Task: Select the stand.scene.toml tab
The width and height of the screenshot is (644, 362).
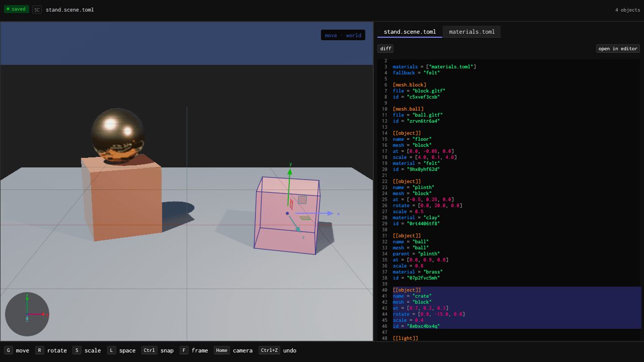Action: pyautogui.click(x=410, y=32)
